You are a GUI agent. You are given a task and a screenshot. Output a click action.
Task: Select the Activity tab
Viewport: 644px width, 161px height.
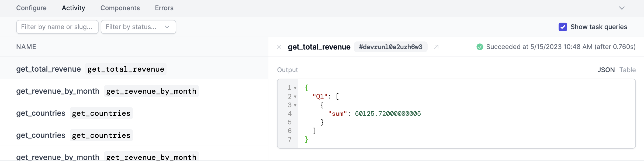[73, 8]
